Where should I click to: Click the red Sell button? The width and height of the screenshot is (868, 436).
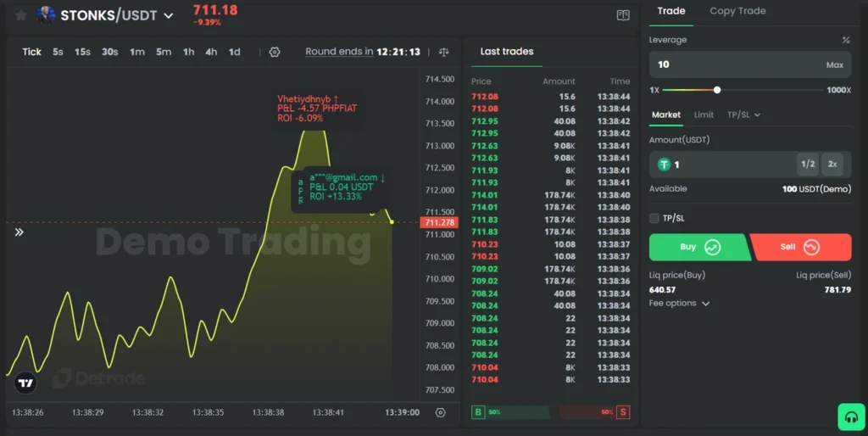800,247
